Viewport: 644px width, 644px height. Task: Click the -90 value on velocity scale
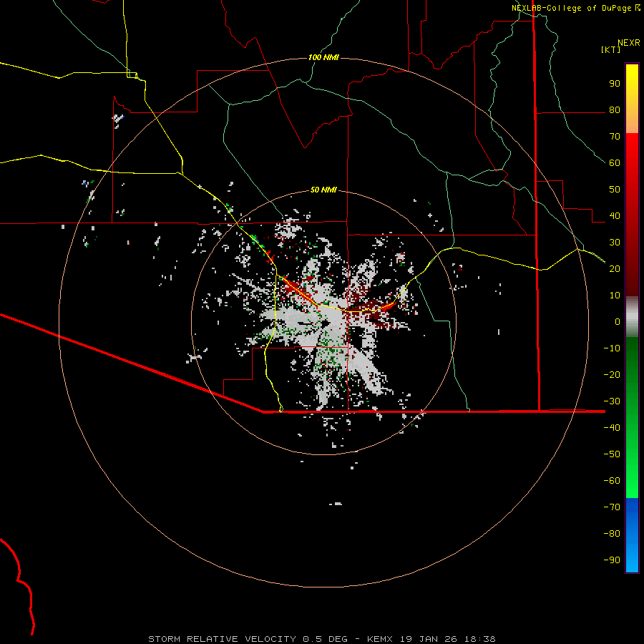click(612, 560)
